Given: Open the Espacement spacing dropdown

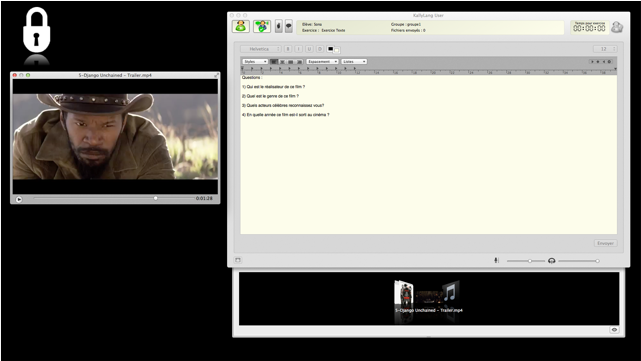Looking at the screenshot, I should click(x=322, y=62).
